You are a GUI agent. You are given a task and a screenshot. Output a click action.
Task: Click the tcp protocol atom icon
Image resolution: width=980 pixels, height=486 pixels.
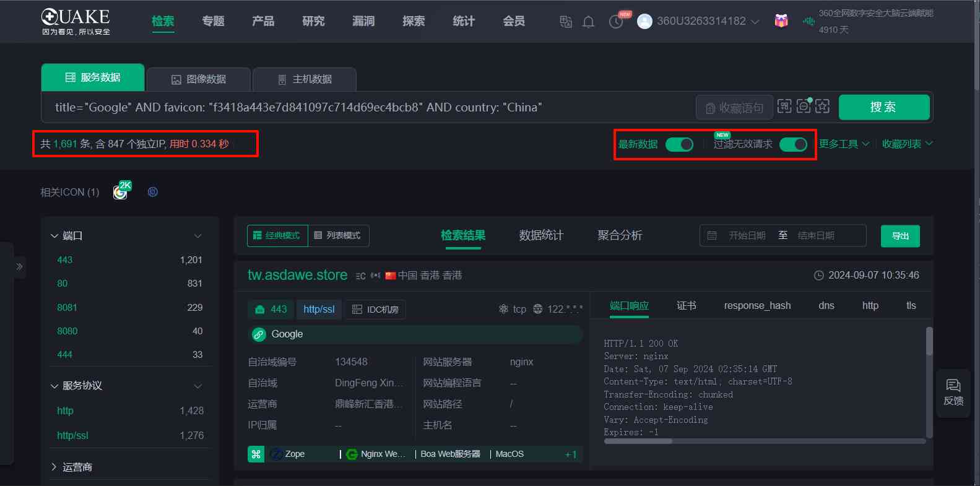(503, 309)
